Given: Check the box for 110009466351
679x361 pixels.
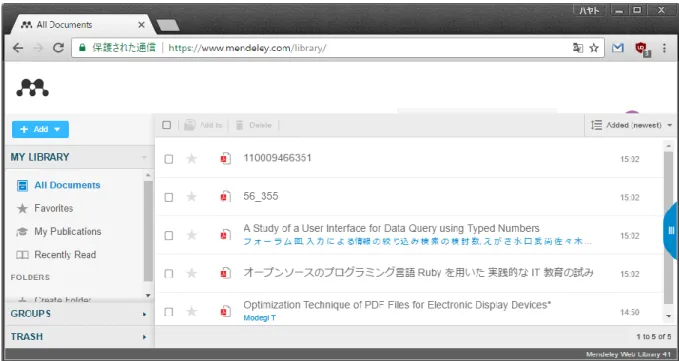Looking at the screenshot, I should point(169,159).
